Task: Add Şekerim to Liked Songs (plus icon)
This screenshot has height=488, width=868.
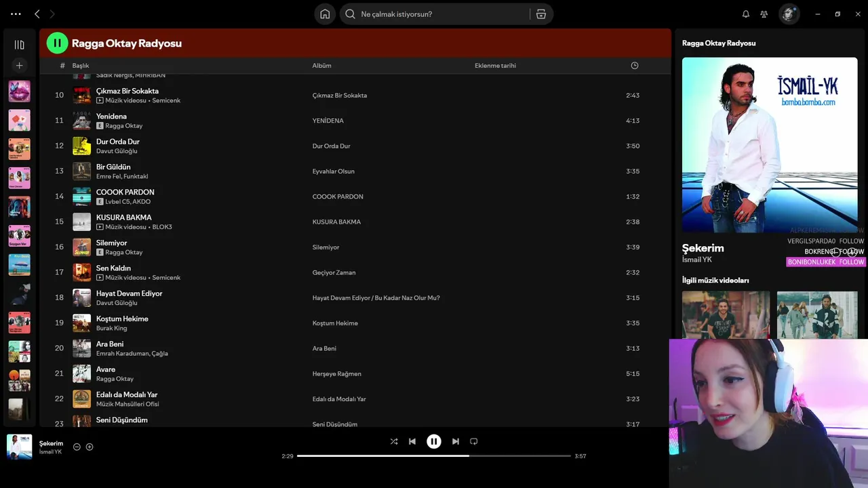Action: [x=90, y=447]
